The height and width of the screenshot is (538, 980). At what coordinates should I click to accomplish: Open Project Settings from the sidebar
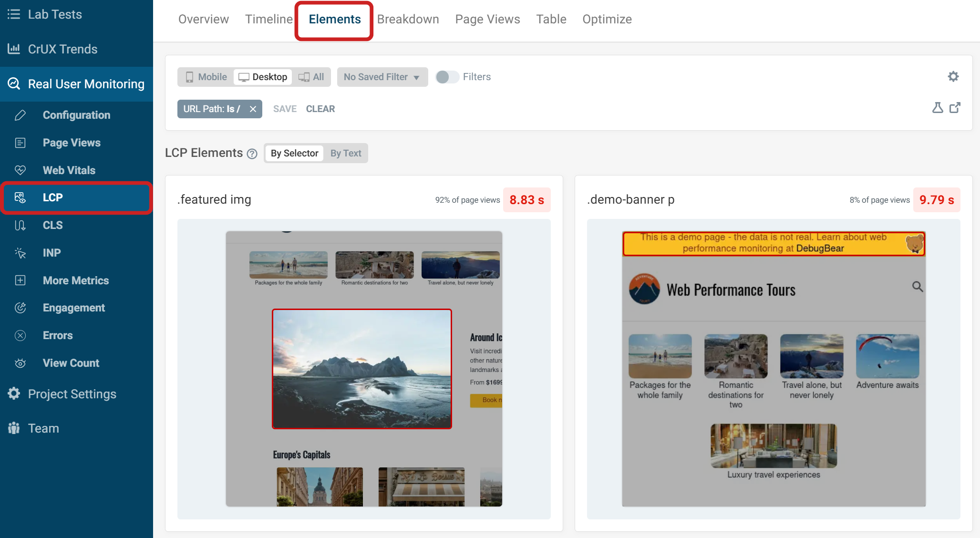click(x=72, y=393)
